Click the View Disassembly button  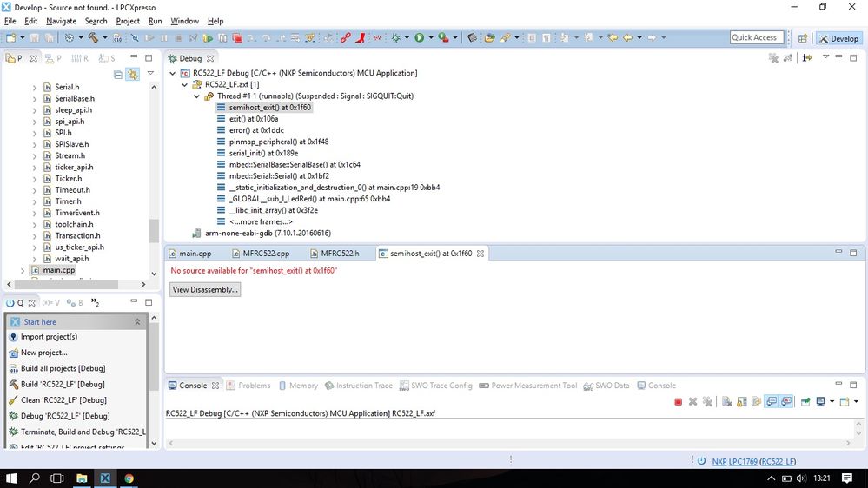pos(205,290)
